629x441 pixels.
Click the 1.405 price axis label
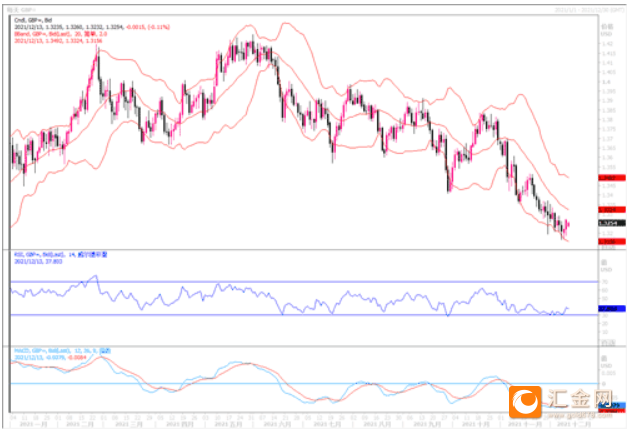608,72
